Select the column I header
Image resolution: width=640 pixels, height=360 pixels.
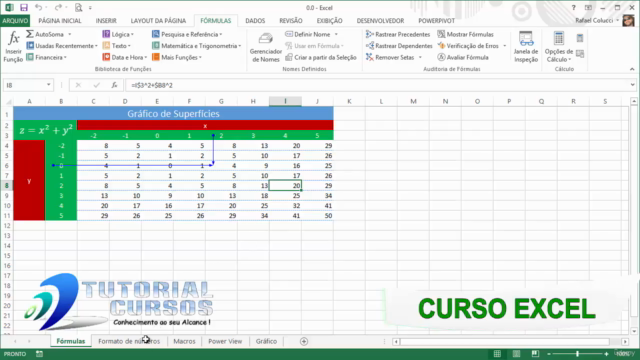click(285, 101)
